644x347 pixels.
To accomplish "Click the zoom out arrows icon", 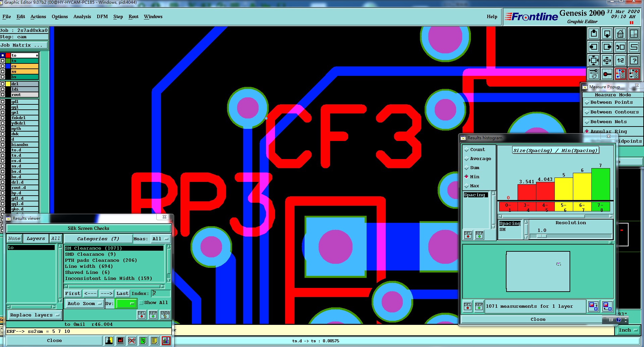I will [x=607, y=60].
